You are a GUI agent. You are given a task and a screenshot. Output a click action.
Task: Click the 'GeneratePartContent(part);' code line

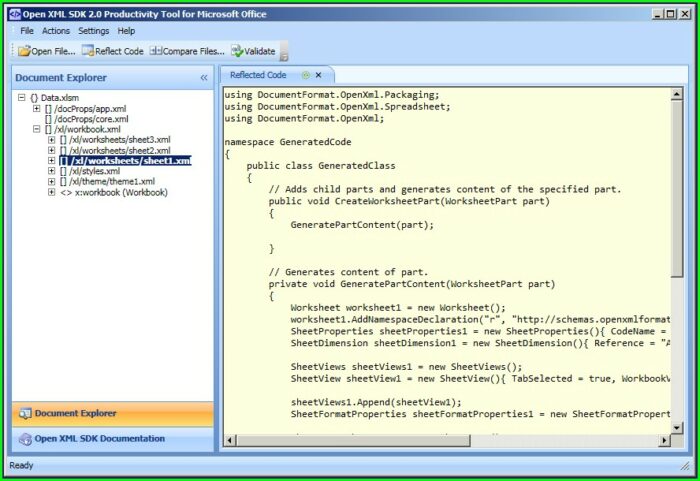coord(362,225)
